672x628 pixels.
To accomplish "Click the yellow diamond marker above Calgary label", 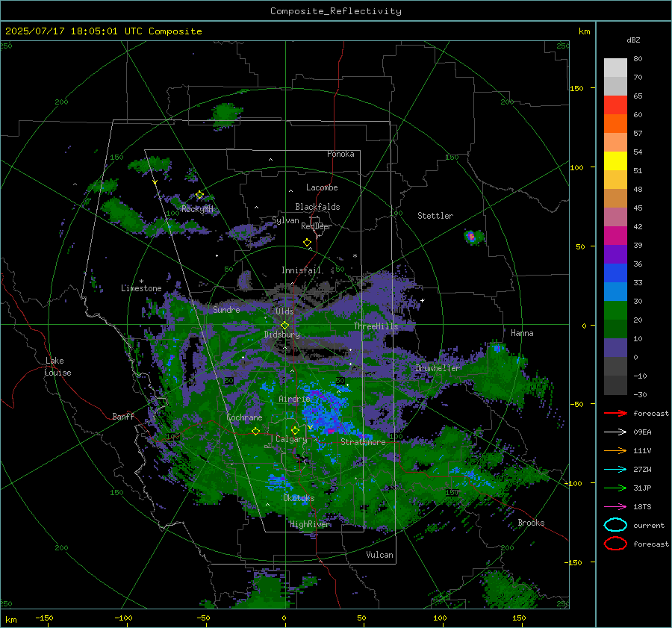I will [295, 430].
